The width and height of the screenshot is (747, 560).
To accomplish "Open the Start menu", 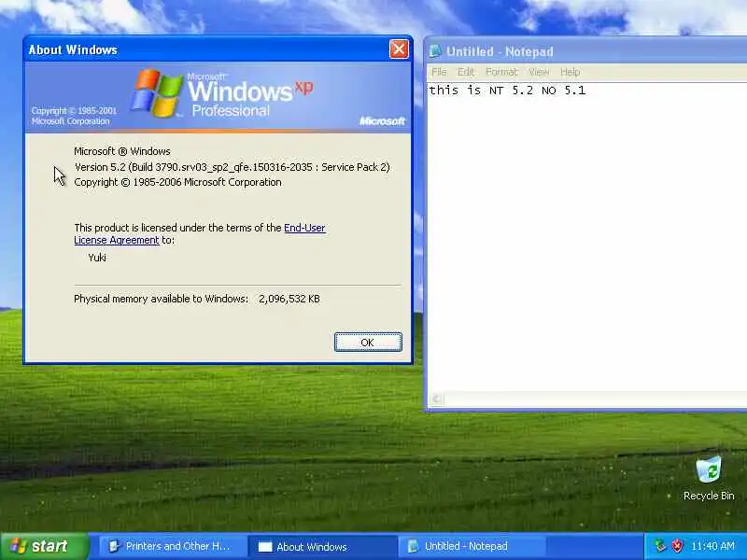I will (44, 546).
